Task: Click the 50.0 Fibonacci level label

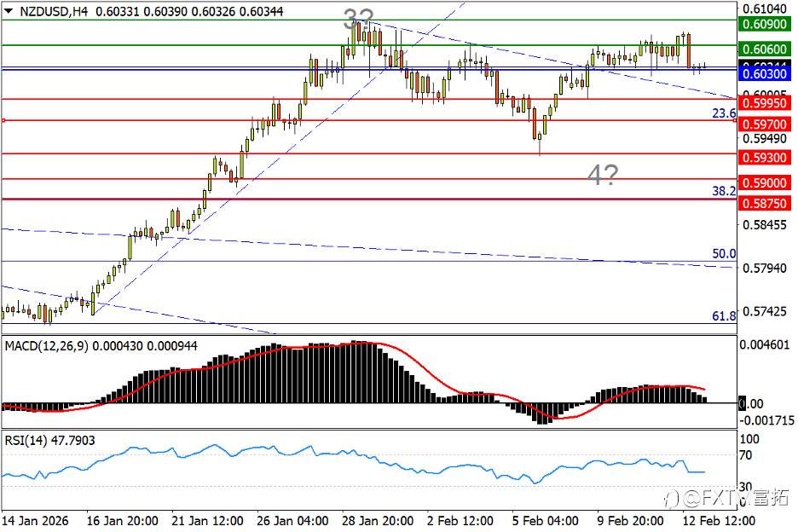Action: tap(724, 253)
